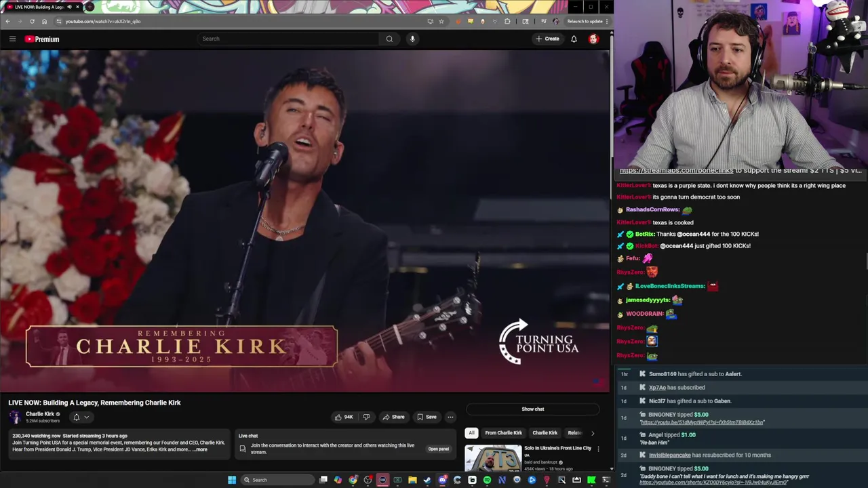This screenshot has height=488, width=868.
Task: Open Spotify from the taskbar
Action: [487, 480]
